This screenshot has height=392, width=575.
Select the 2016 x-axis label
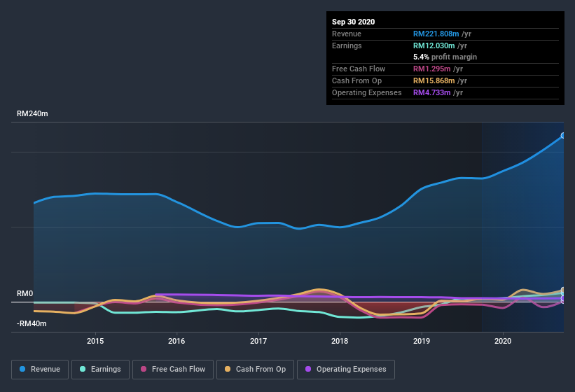click(x=176, y=341)
